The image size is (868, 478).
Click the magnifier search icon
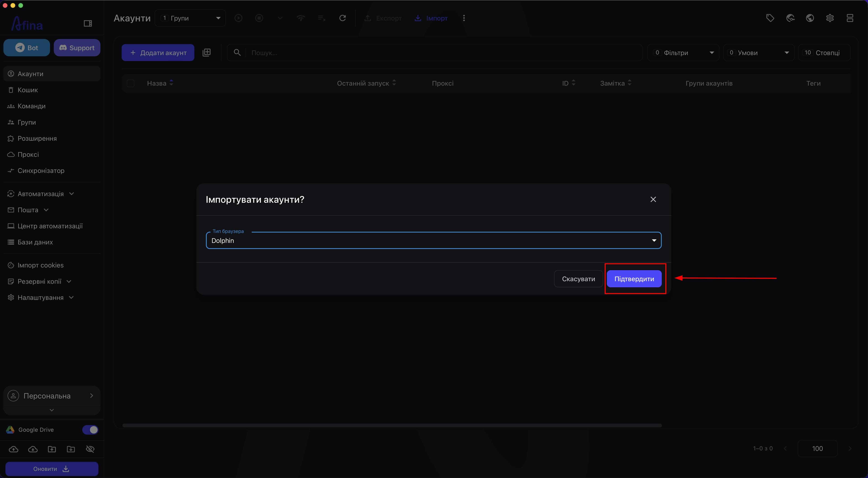[x=237, y=53]
